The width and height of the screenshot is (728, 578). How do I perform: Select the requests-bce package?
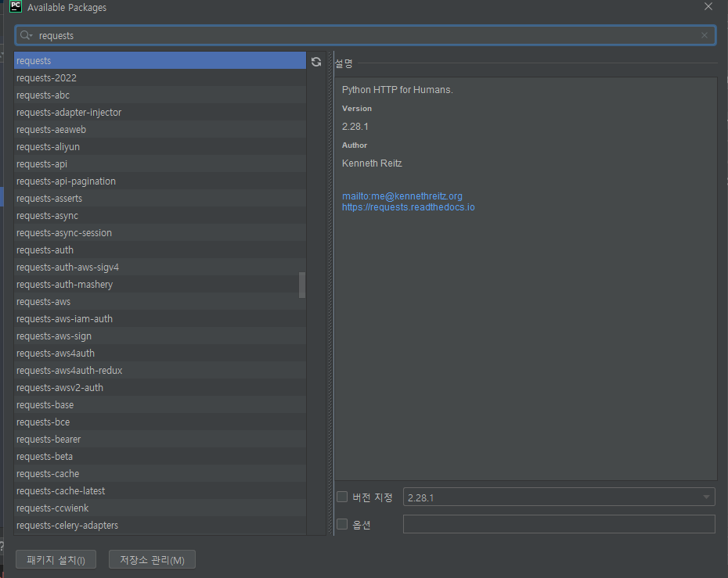pos(160,422)
